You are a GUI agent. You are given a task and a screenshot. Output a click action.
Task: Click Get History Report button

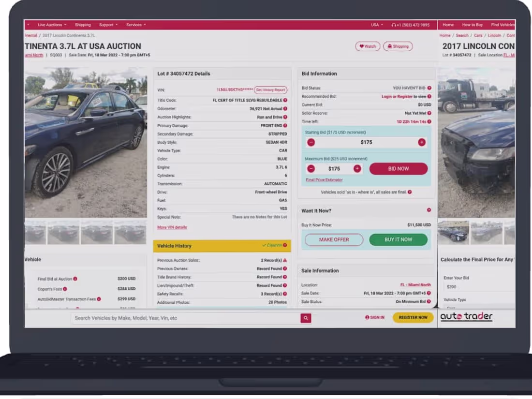(x=270, y=90)
